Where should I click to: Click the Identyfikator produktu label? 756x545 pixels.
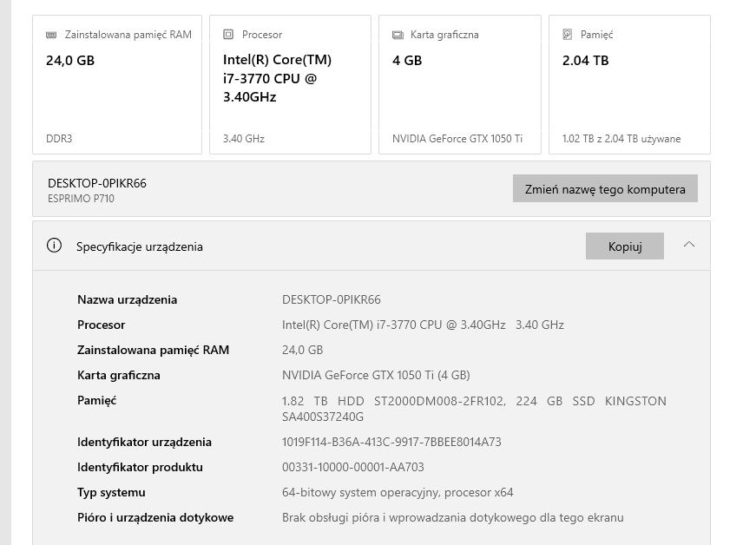tap(140, 468)
